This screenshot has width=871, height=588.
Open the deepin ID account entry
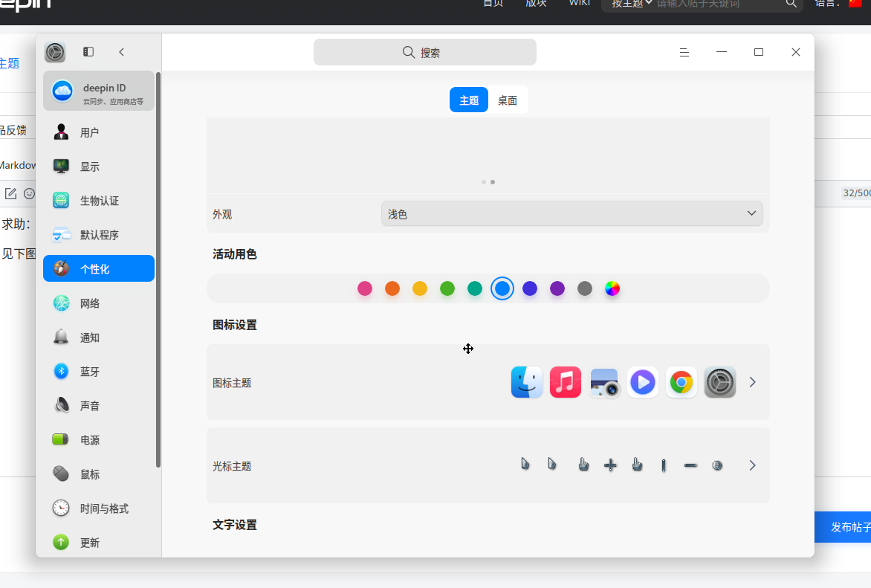tap(99, 91)
